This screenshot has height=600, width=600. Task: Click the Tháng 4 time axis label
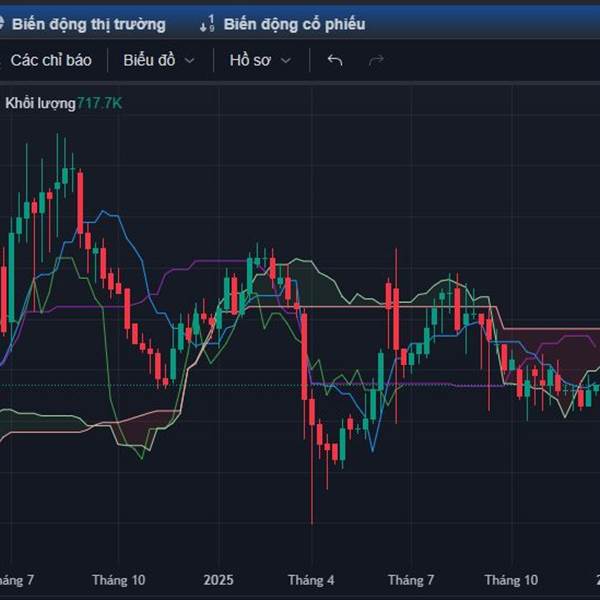click(x=311, y=580)
